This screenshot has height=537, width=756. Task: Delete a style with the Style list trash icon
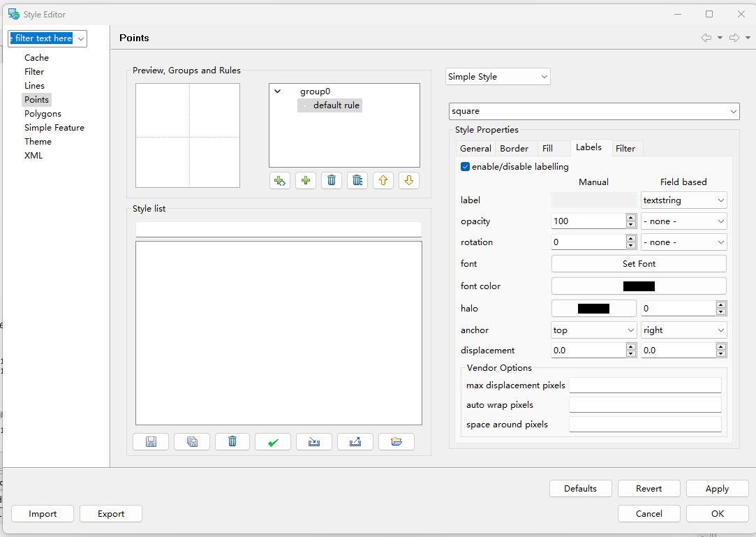point(232,441)
